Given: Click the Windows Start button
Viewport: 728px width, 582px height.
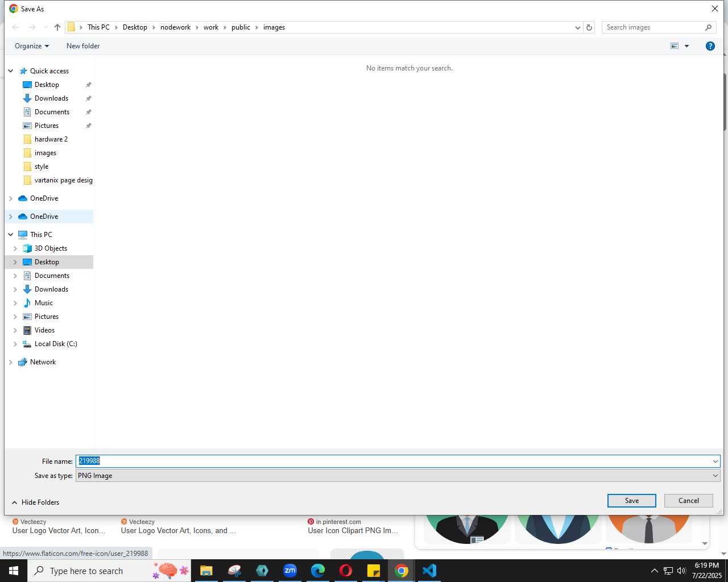Looking at the screenshot, I should (14, 571).
